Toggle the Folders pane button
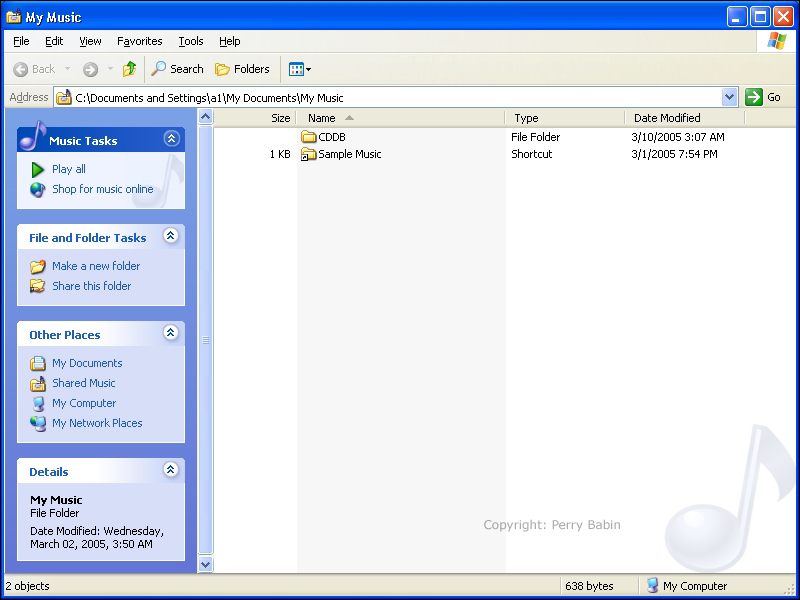The width and height of the screenshot is (800, 600). 242,69
